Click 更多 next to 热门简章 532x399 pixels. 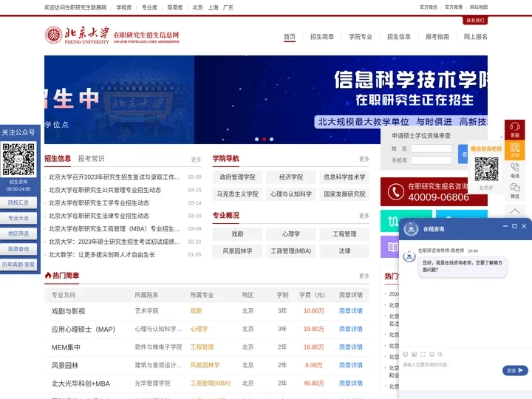click(364, 276)
